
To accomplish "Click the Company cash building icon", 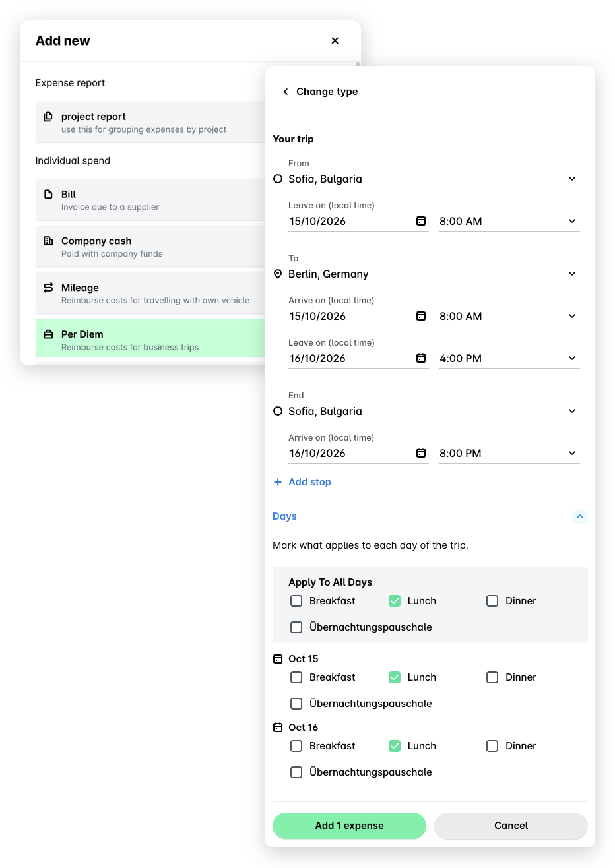I will (48, 241).
